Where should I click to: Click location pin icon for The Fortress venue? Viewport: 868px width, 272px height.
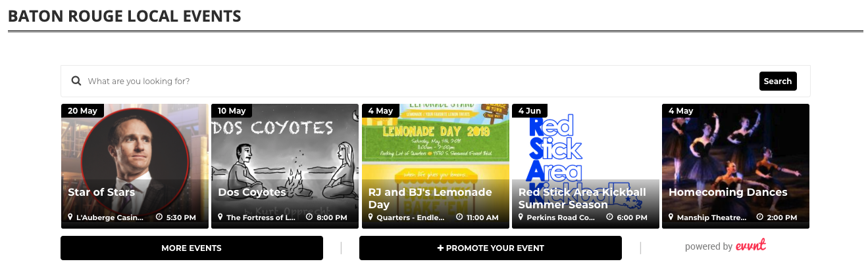coord(220,217)
